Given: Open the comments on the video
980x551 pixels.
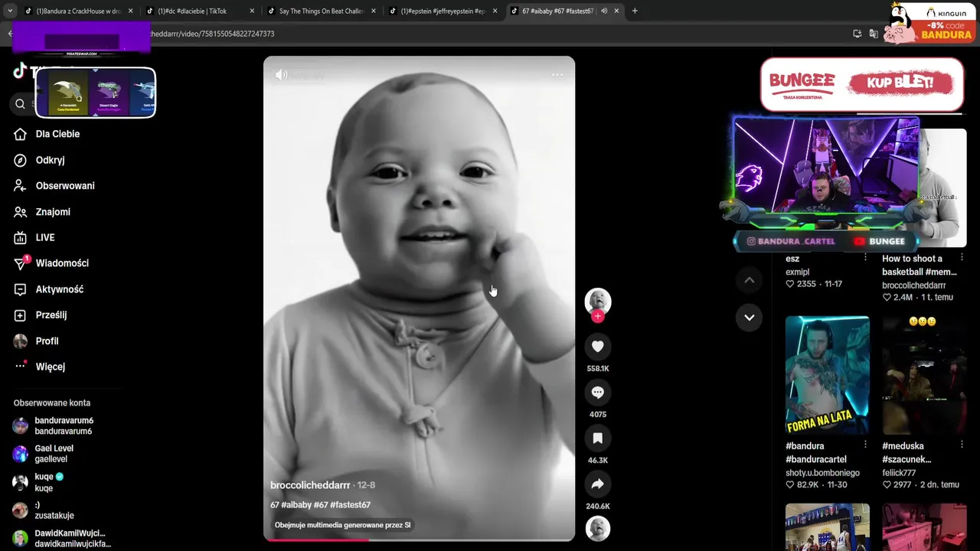Looking at the screenshot, I should click(598, 393).
